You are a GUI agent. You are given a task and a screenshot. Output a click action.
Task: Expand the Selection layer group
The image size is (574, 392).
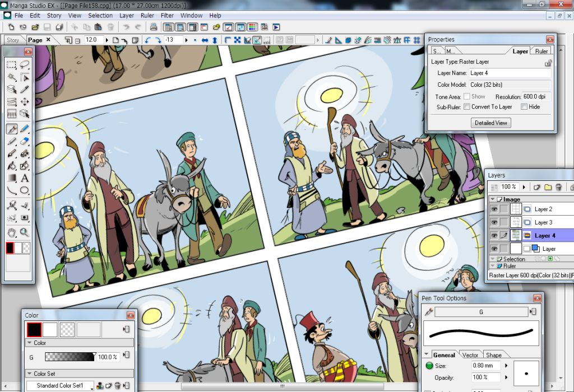click(493, 259)
